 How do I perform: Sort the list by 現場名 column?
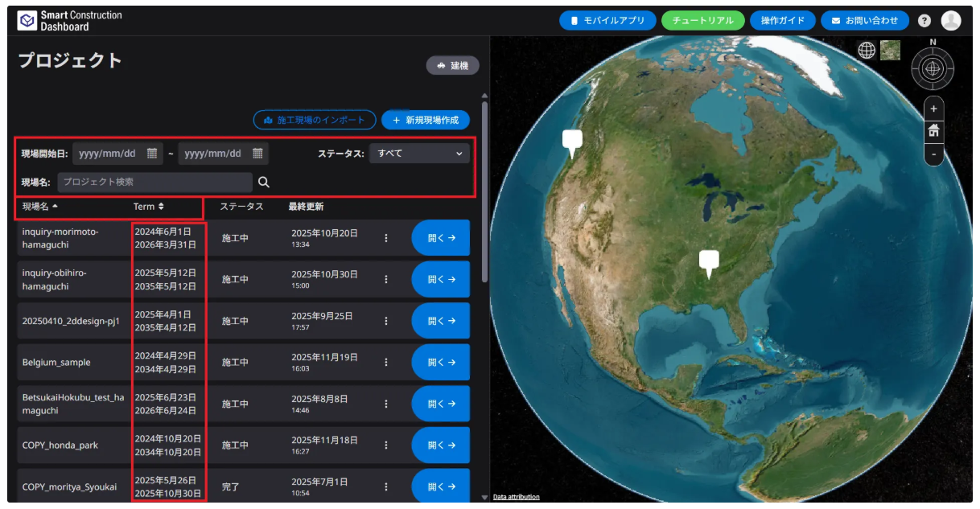40,207
